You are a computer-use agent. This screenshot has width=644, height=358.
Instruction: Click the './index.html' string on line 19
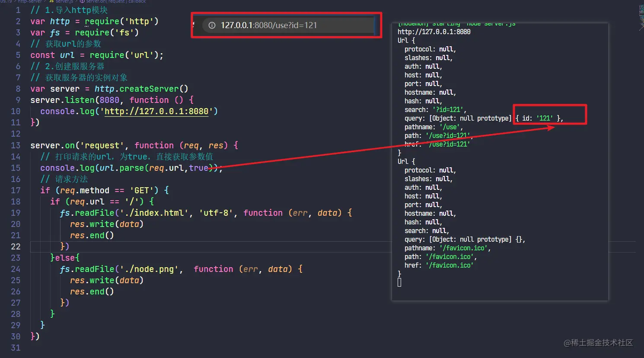coord(154,213)
